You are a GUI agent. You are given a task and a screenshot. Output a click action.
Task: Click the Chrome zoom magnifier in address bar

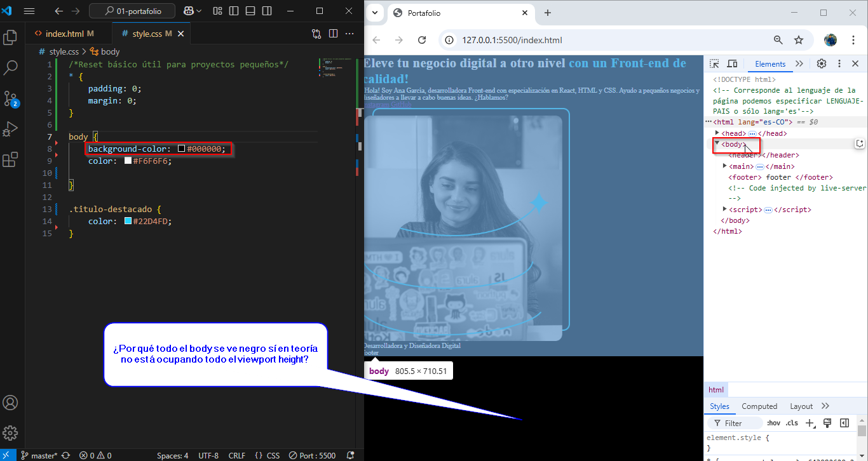pyautogui.click(x=778, y=40)
